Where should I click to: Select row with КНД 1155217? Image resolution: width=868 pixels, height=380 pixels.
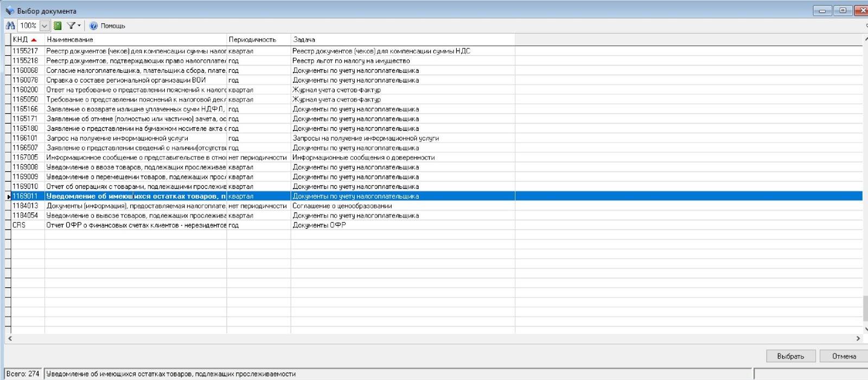437,51
